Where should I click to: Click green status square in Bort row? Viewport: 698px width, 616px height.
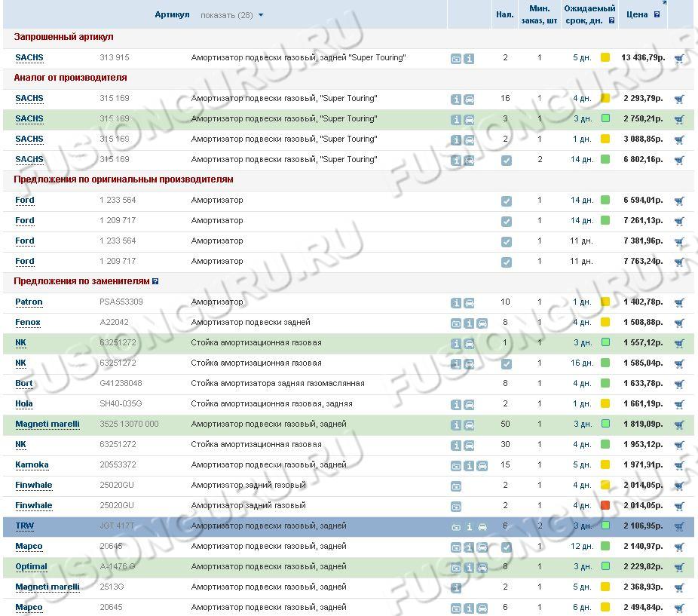[x=605, y=382]
